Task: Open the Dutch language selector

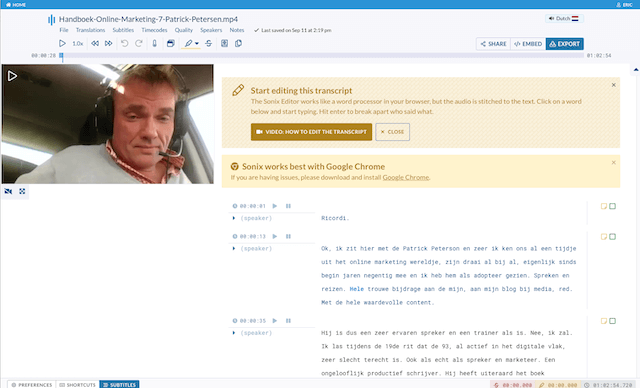Action: [564, 18]
